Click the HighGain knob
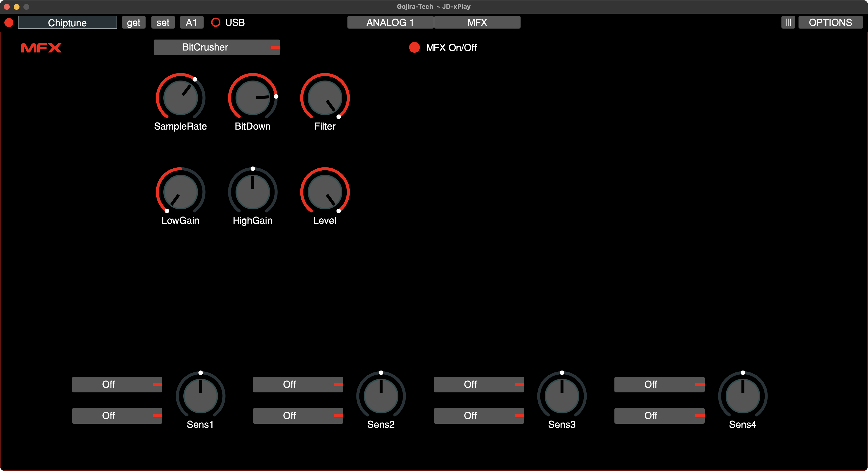868x471 pixels. [253, 192]
